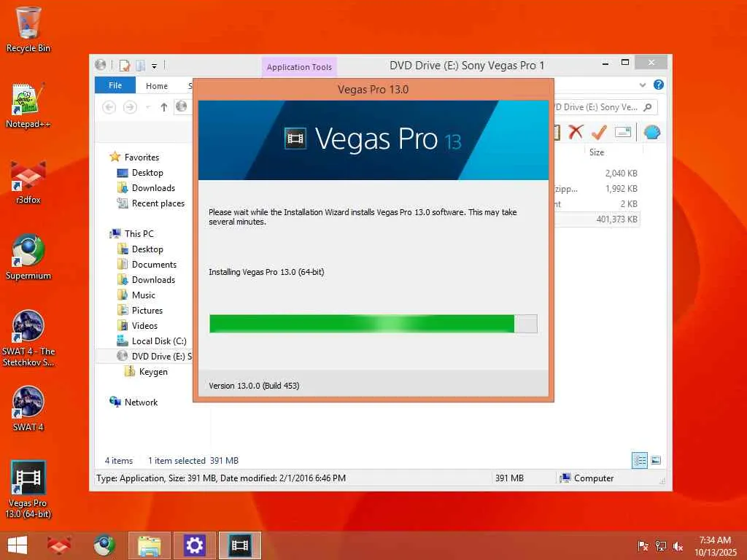Click the Up one level arrow

click(164, 107)
